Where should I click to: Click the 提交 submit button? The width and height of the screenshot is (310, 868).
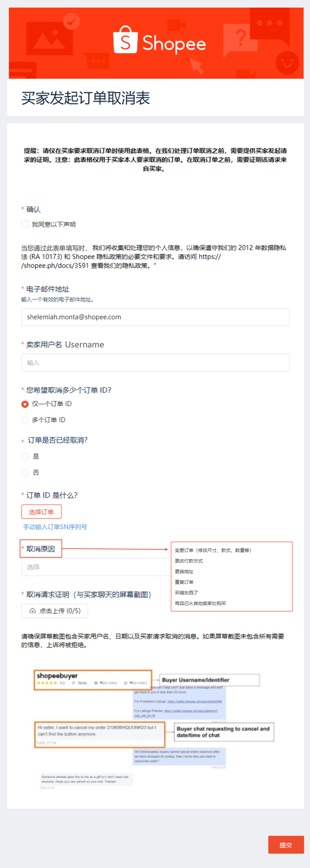(x=286, y=845)
